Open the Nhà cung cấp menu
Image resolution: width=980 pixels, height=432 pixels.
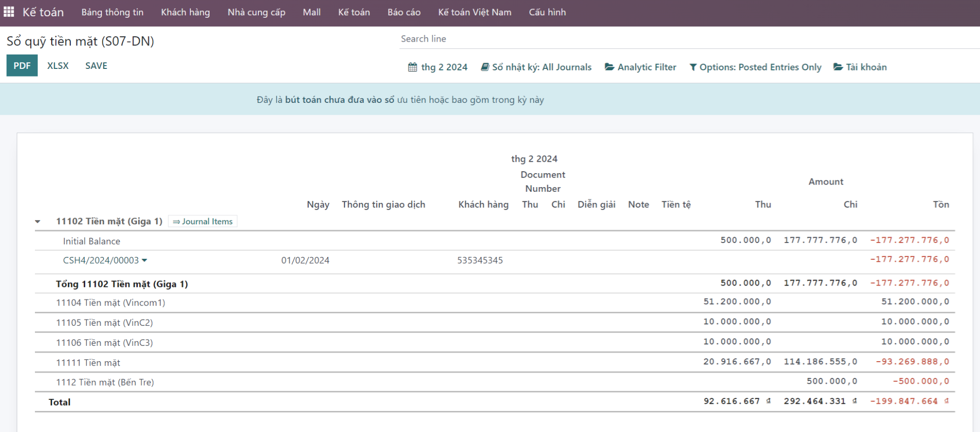point(256,12)
